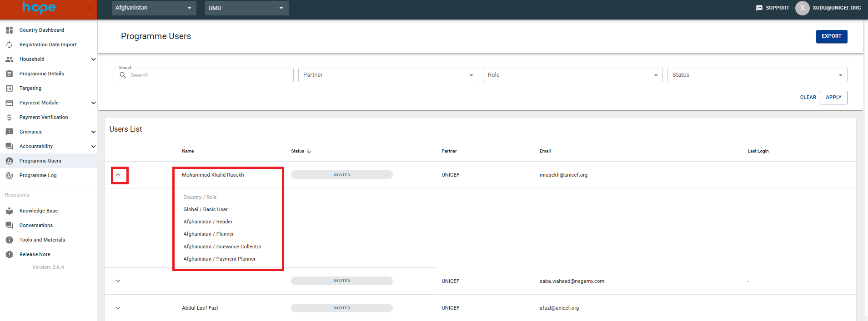This screenshot has height=321, width=868.
Task: Expand the Abdul Latif Fazl user row
Action: click(x=118, y=308)
